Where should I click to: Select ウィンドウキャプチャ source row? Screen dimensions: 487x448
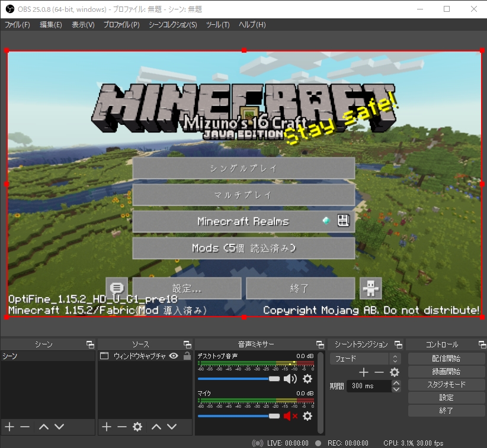(x=145, y=356)
